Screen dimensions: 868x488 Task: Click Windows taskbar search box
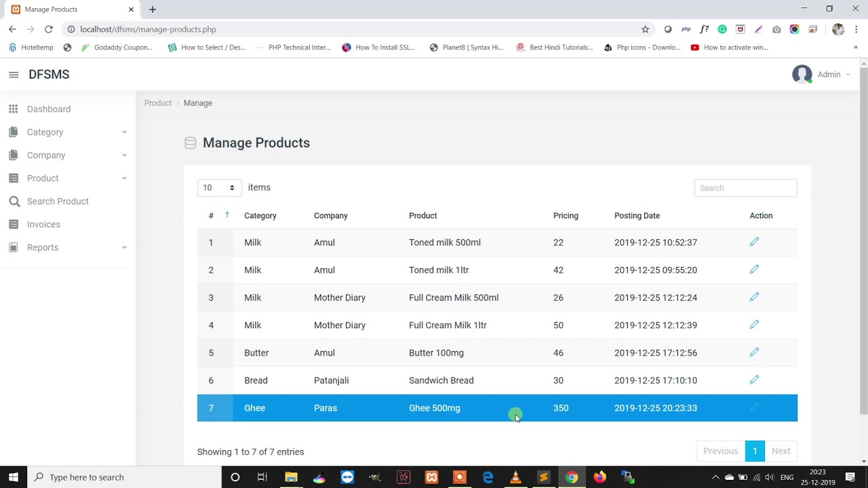(x=124, y=477)
